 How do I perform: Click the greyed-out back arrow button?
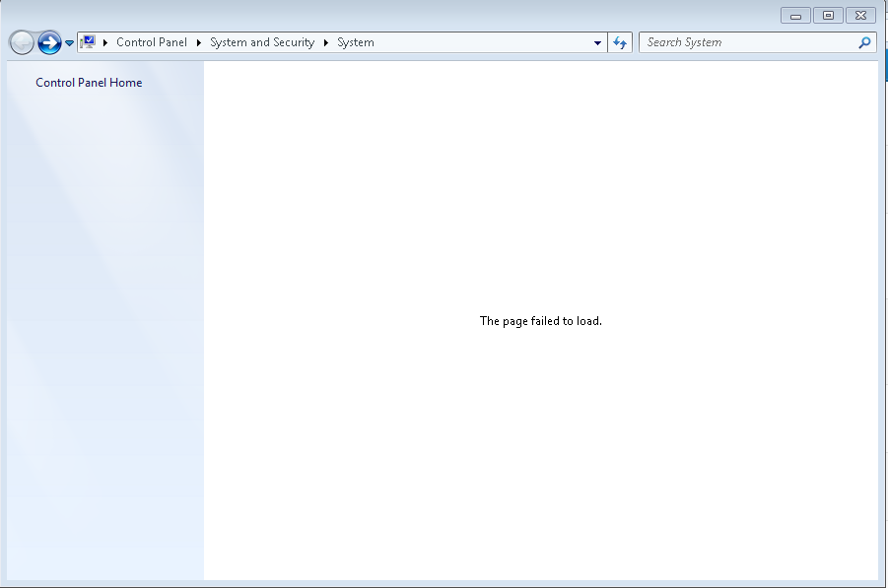(x=22, y=42)
